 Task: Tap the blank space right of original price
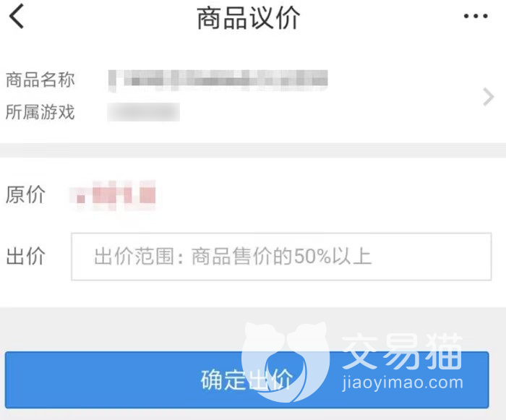tap(329, 195)
